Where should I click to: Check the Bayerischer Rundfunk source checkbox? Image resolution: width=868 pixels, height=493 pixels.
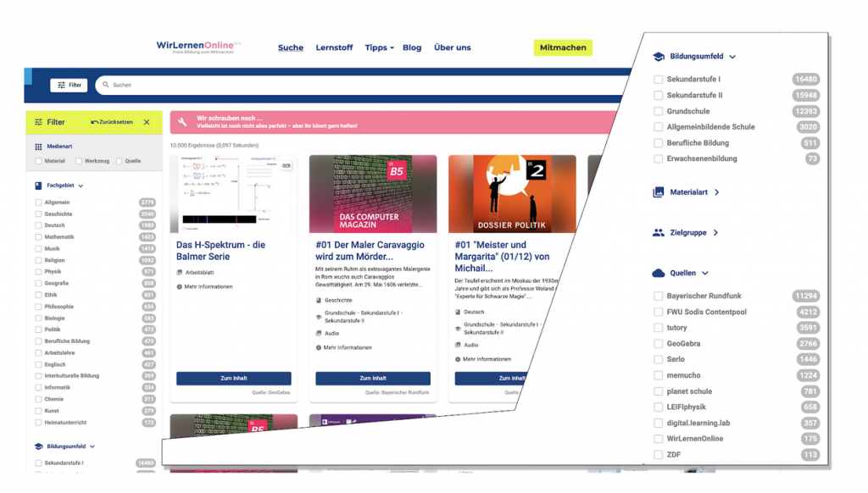(659, 296)
